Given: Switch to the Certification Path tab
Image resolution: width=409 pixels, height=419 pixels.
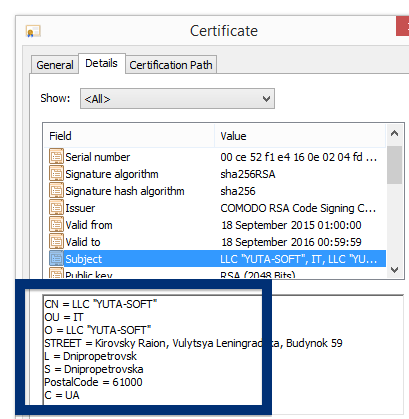Looking at the screenshot, I should click(x=171, y=65).
